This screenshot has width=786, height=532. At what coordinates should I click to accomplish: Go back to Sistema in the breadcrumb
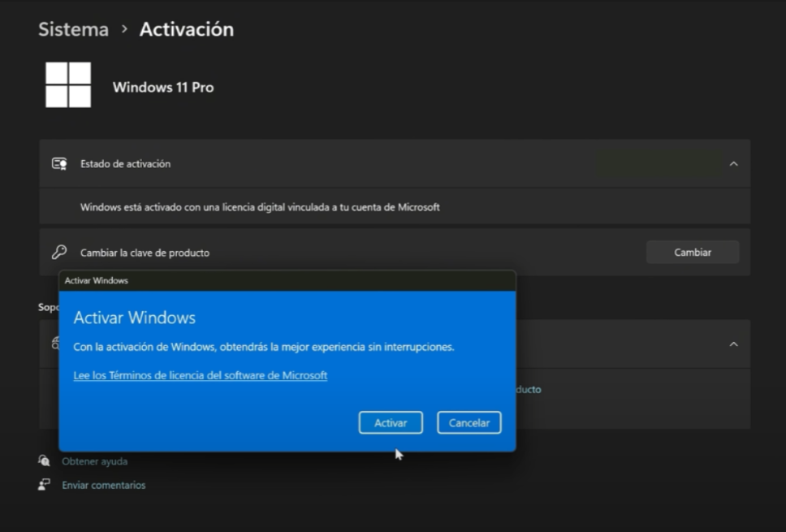pos(73,29)
